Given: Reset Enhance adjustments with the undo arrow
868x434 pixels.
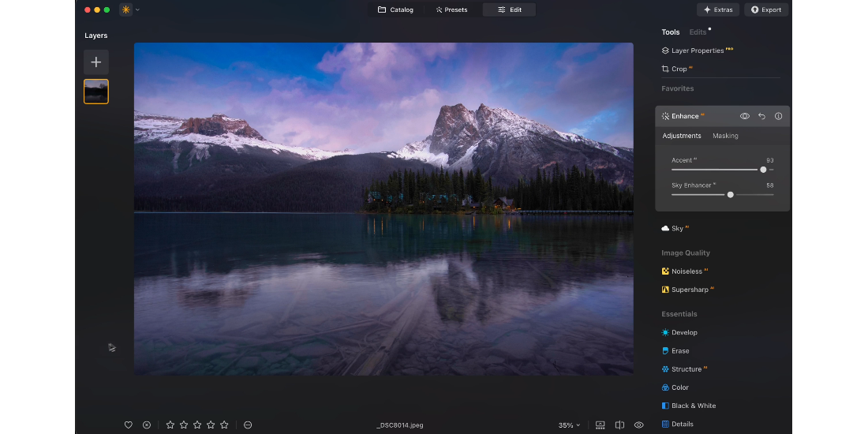Looking at the screenshot, I should (x=761, y=116).
